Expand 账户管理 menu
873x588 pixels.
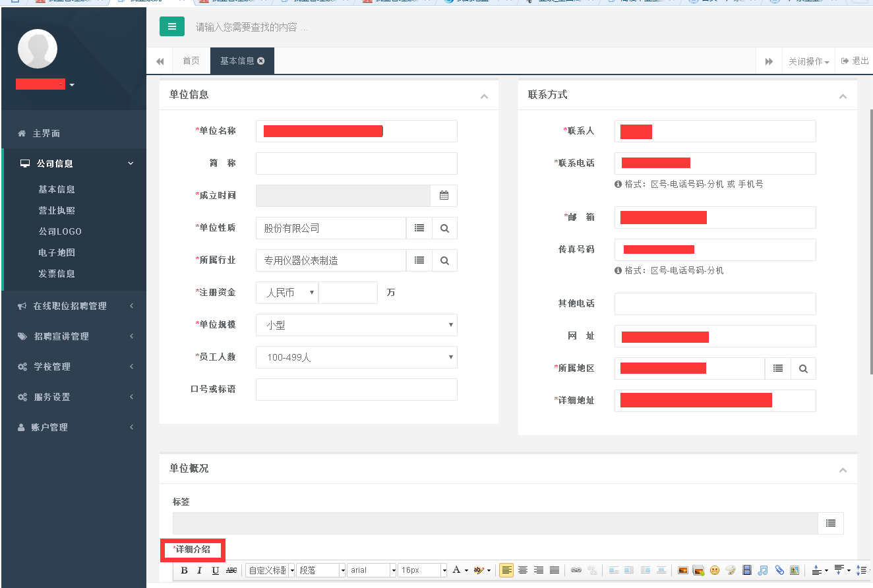(73, 427)
